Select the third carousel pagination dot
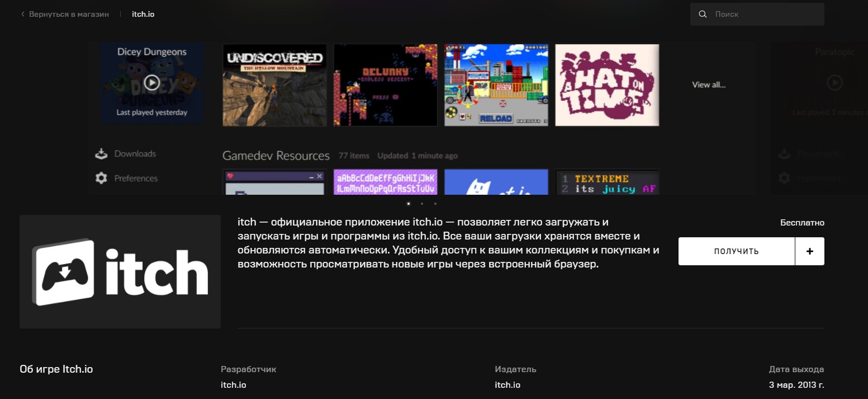 pyautogui.click(x=435, y=204)
